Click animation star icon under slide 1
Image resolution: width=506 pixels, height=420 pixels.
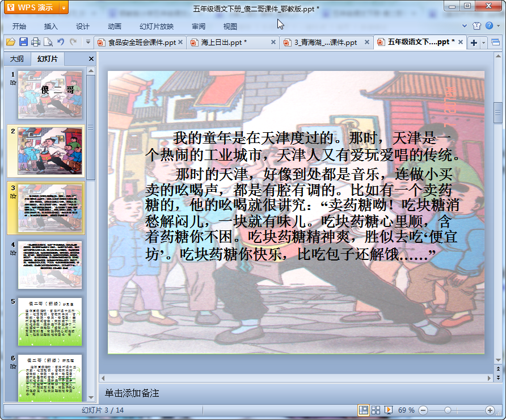[x=13, y=83]
